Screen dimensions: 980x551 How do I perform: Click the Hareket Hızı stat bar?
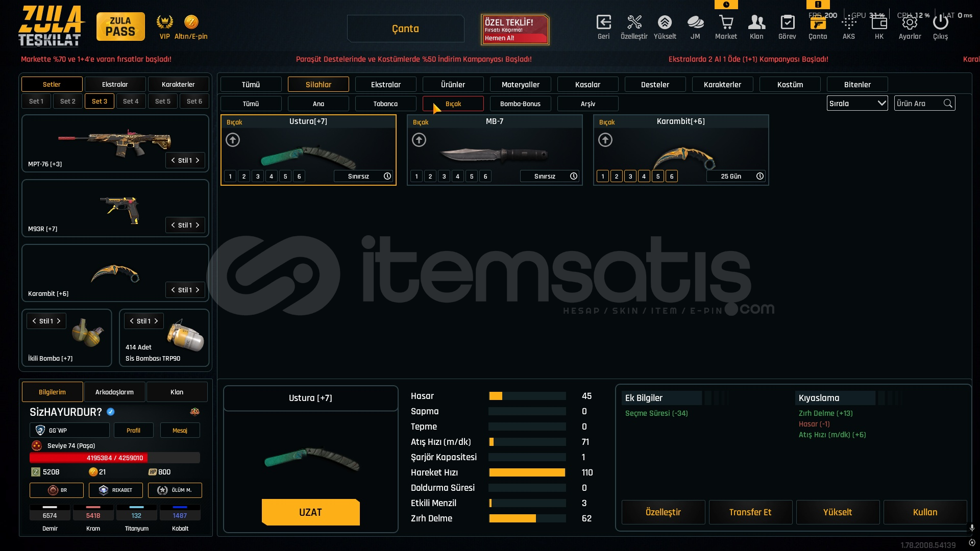[527, 472]
